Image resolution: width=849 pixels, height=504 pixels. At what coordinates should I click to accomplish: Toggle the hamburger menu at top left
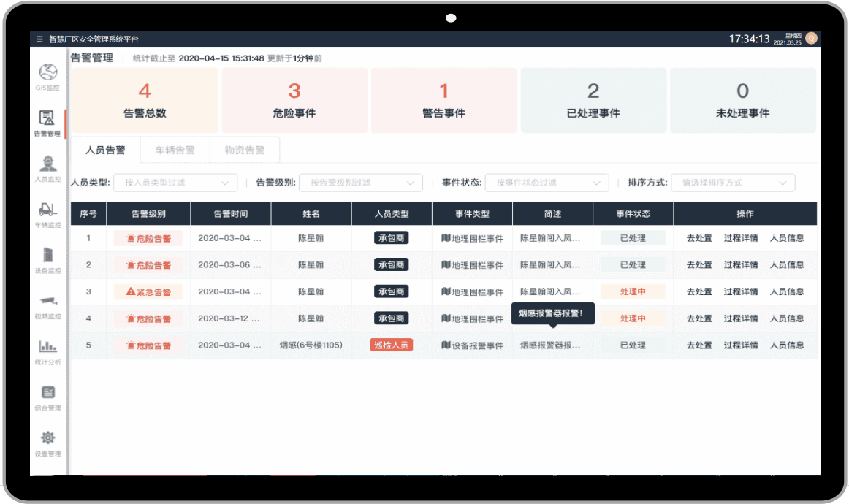[x=39, y=39]
